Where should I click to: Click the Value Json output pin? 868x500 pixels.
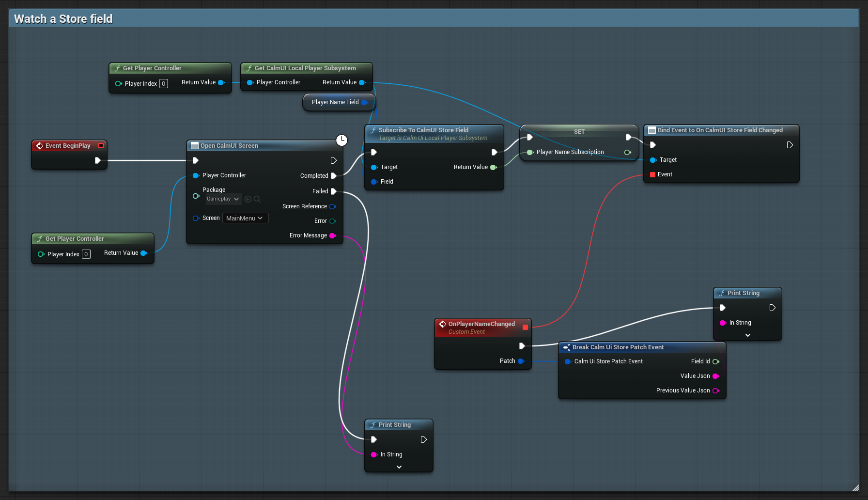716,376
